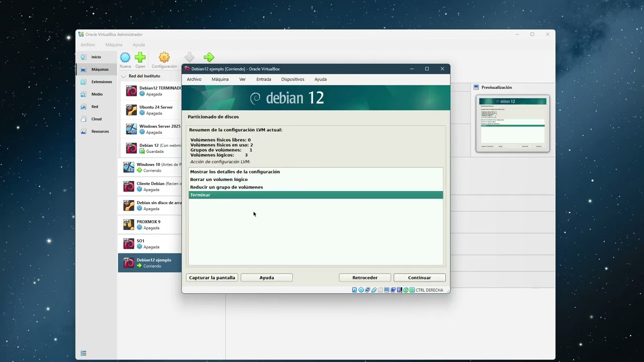Open the Entrada menu

(264, 79)
